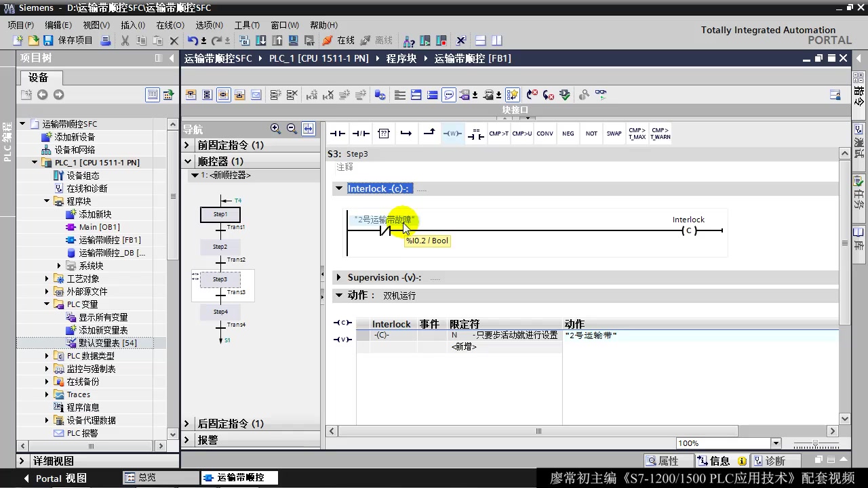
Task: Click the zoom out magnifier in the navigation panel
Action: click(292, 128)
